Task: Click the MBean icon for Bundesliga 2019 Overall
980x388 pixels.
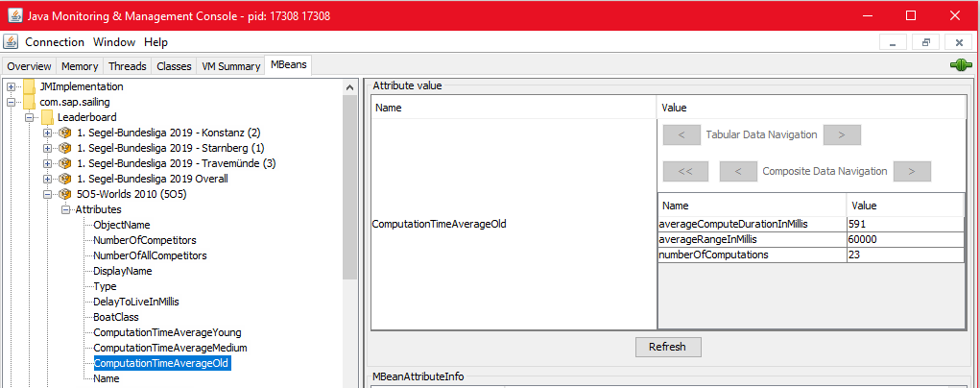Action: (65, 179)
